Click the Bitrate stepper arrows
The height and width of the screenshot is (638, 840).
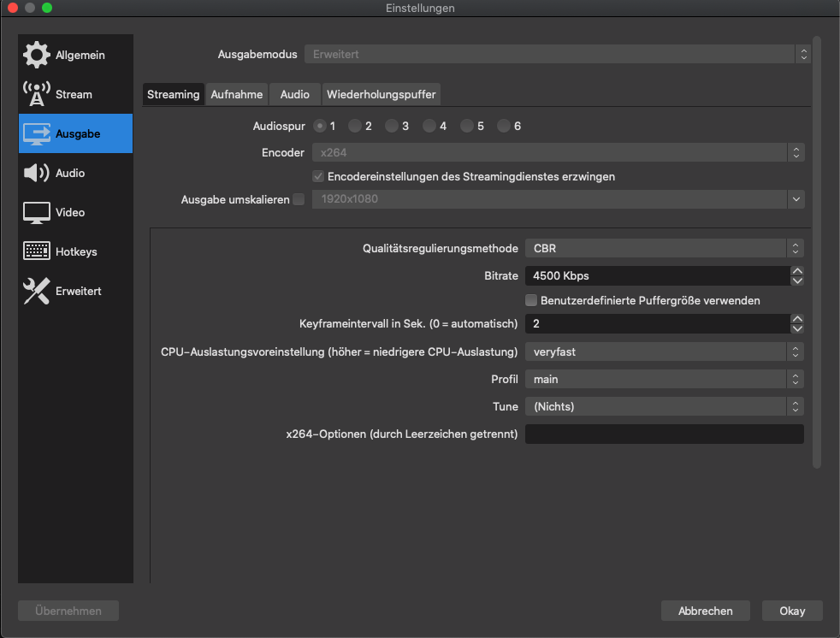click(x=797, y=275)
